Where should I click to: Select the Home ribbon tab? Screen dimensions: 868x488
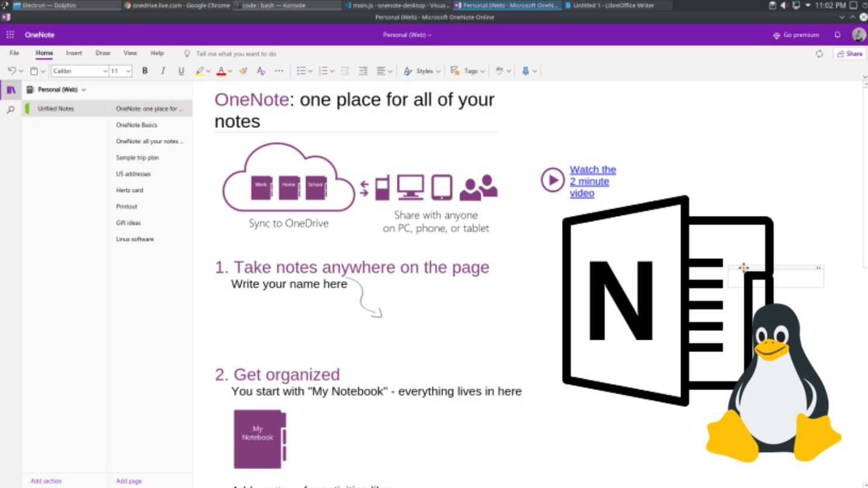point(44,53)
